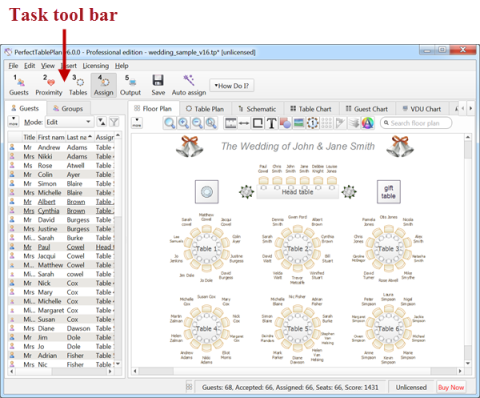Click the Buy Now link

[x=451, y=387]
